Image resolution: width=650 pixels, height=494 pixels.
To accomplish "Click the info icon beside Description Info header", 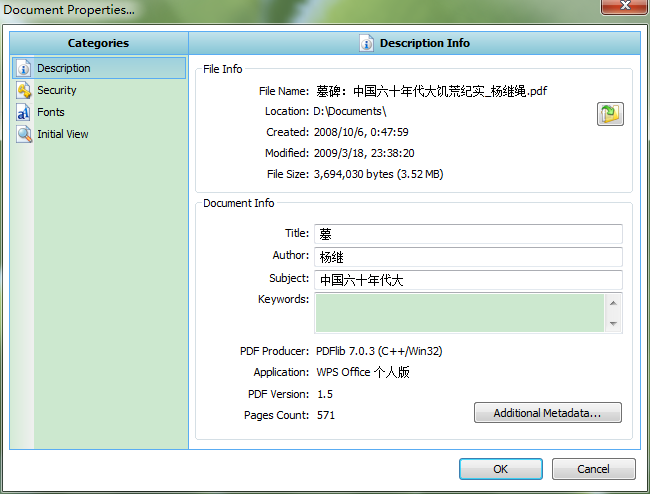I will [366, 43].
